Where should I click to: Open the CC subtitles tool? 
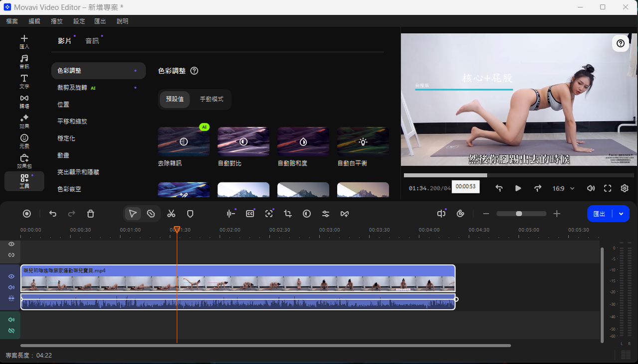click(x=250, y=213)
